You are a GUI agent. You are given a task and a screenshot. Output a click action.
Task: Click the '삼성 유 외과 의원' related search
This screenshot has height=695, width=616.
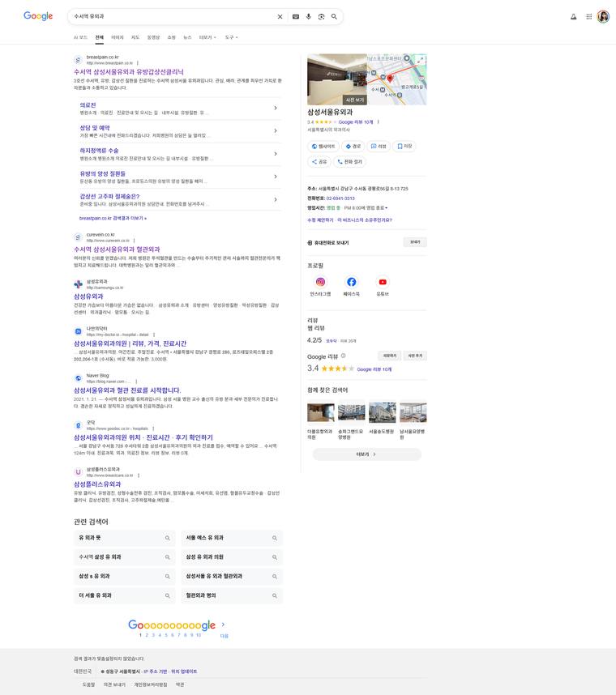(232, 557)
